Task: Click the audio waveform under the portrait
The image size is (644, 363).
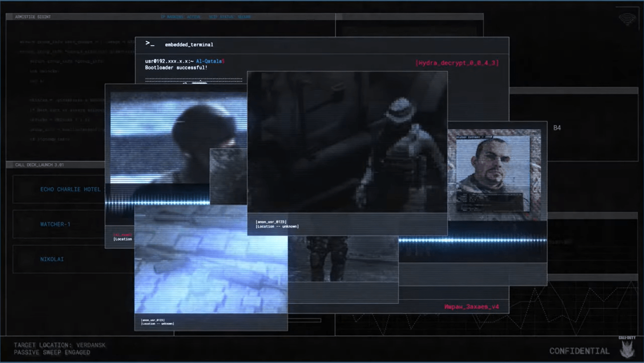Action: tap(472, 240)
